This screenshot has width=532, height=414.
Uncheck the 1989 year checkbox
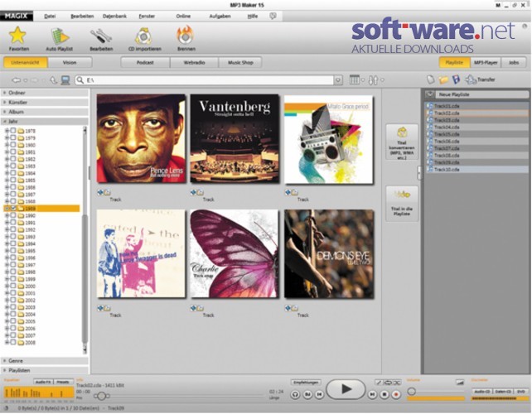pos(13,208)
